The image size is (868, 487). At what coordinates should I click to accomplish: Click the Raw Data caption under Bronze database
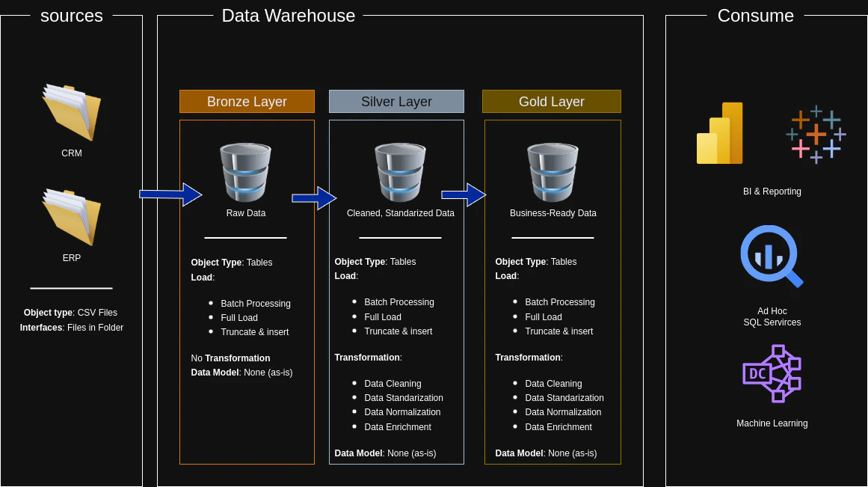245,212
